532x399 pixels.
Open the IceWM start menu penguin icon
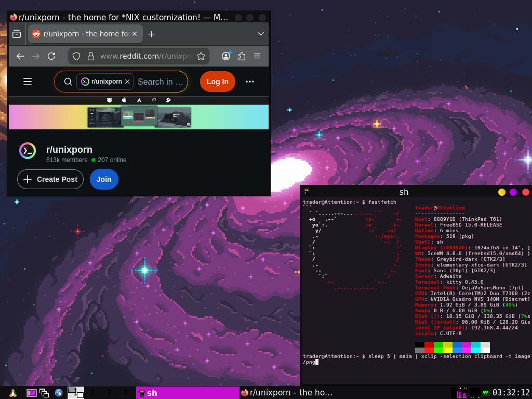pyautogui.click(x=13, y=393)
